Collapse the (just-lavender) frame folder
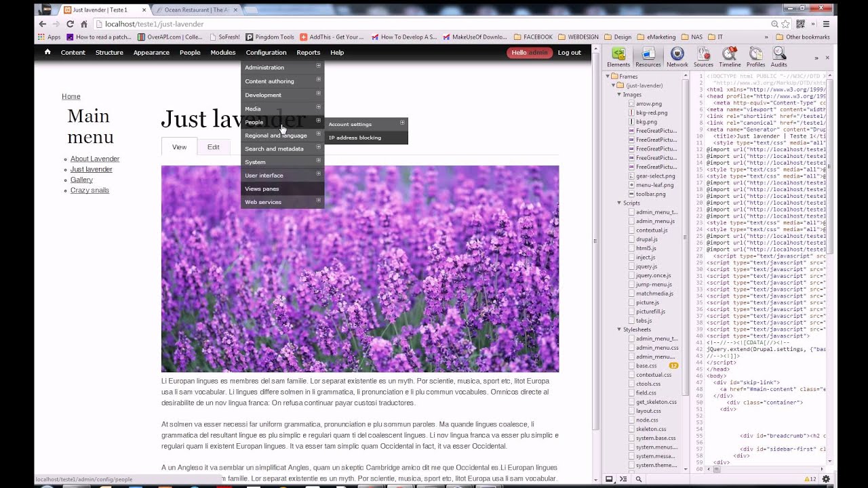The width and height of the screenshot is (868, 488). (x=614, y=85)
